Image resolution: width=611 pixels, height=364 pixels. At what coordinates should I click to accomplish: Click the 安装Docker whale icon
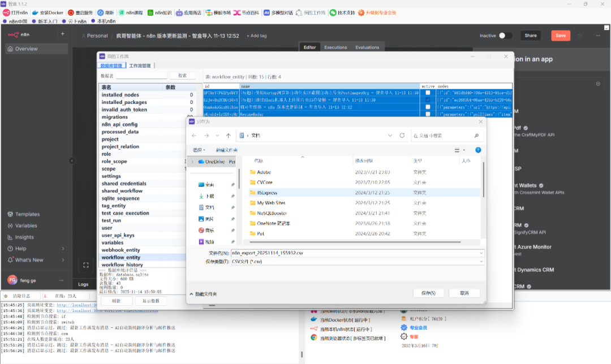click(35, 12)
